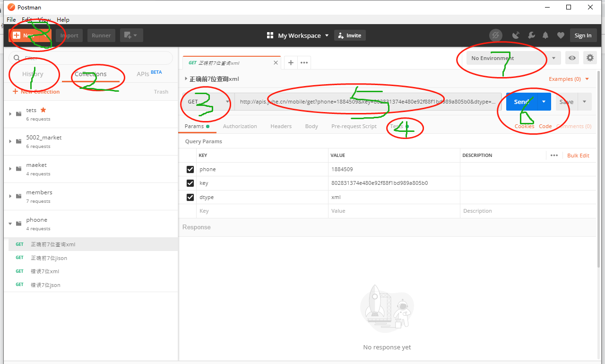Add a new request tab with plus
Image resolution: width=605 pixels, height=364 pixels.
click(x=291, y=63)
